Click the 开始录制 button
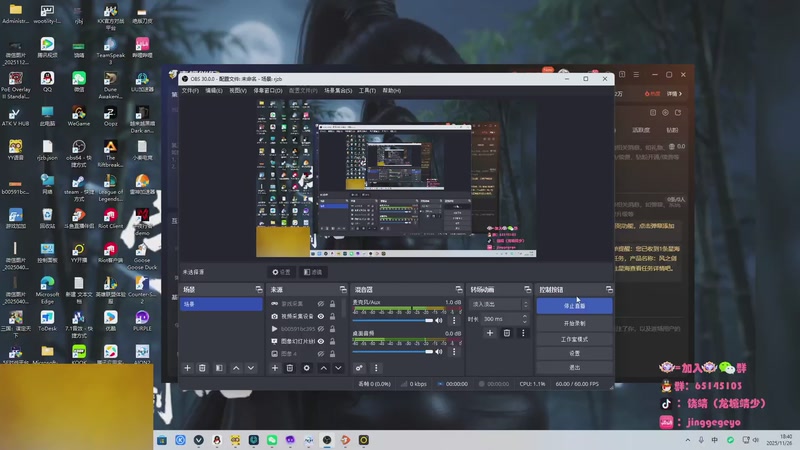The width and height of the screenshot is (800, 450). [x=574, y=323]
